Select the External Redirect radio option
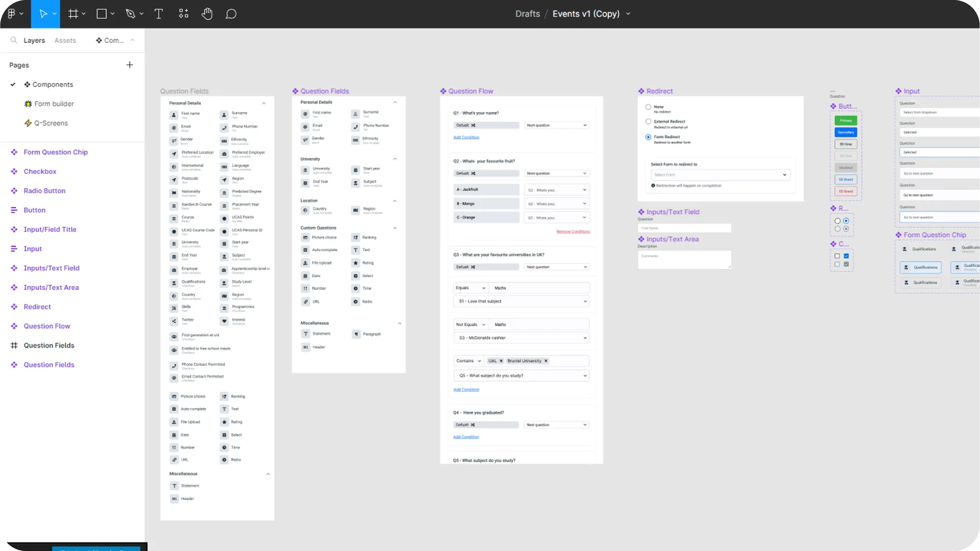 click(x=648, y=122)
